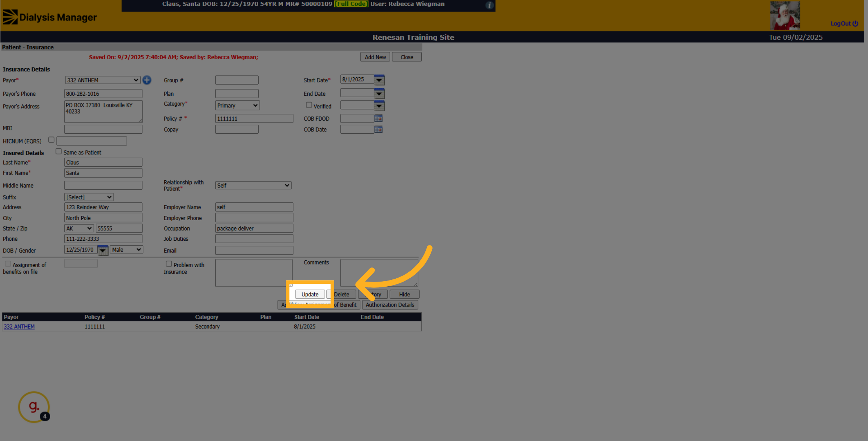This screenshot has width=868, height=441.
Task: Click the Delete button
Action: point(341,294)
